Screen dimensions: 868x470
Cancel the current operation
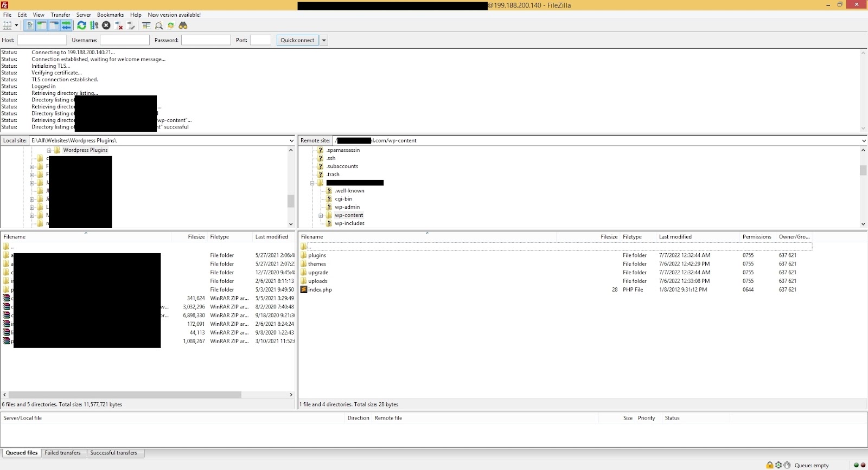(x=106, y=25)
